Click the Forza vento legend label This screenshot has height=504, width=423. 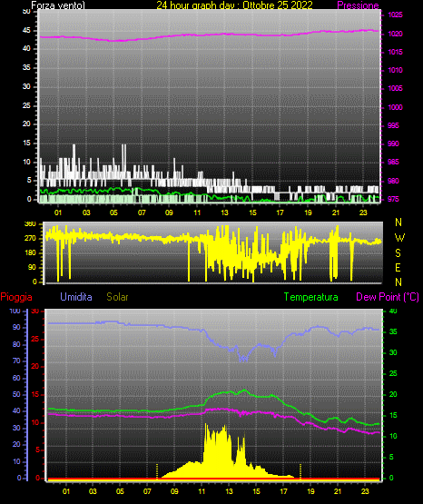coord(58,5)
